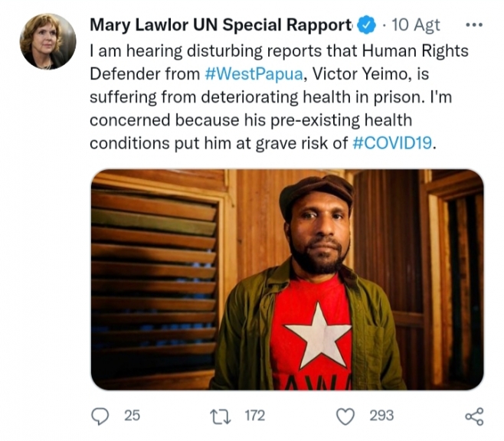504x441 pixels.
Task: Share the tweet via the share icon
Action: [x=474, y=416]
